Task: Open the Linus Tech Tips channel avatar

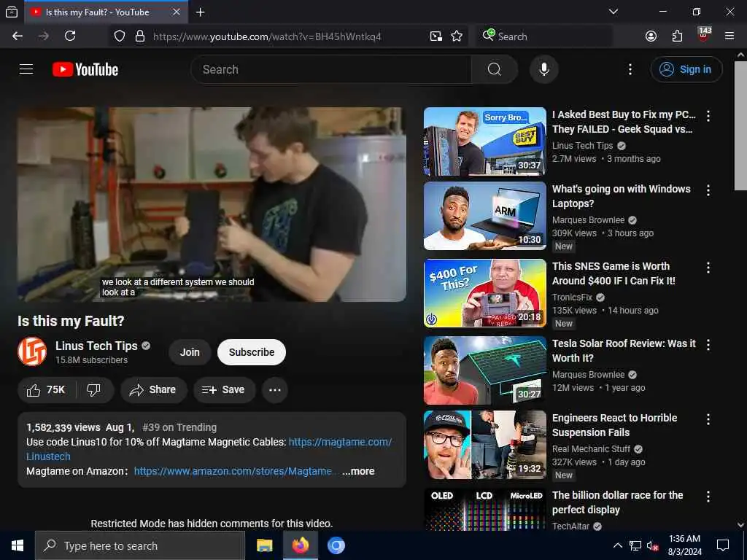Action: click(32, 352)
